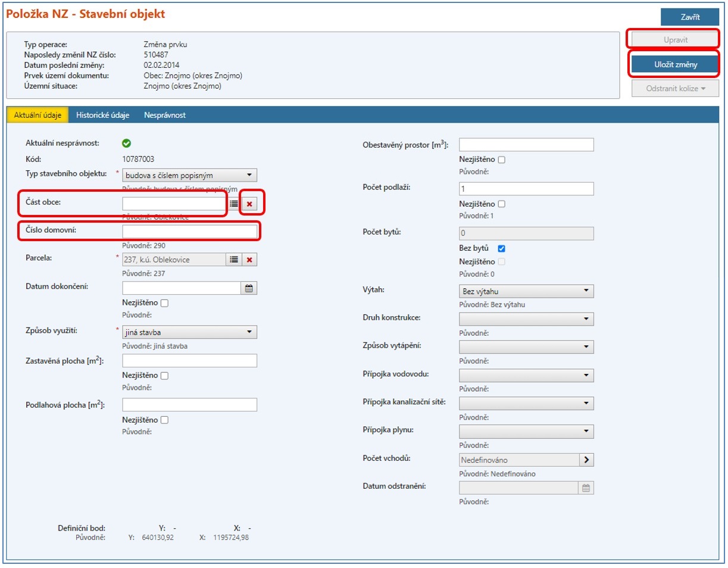Toggle Nezjištěno under Datum dokončení
The width and height of the screenshot is (728, 568).
(164, 303)
